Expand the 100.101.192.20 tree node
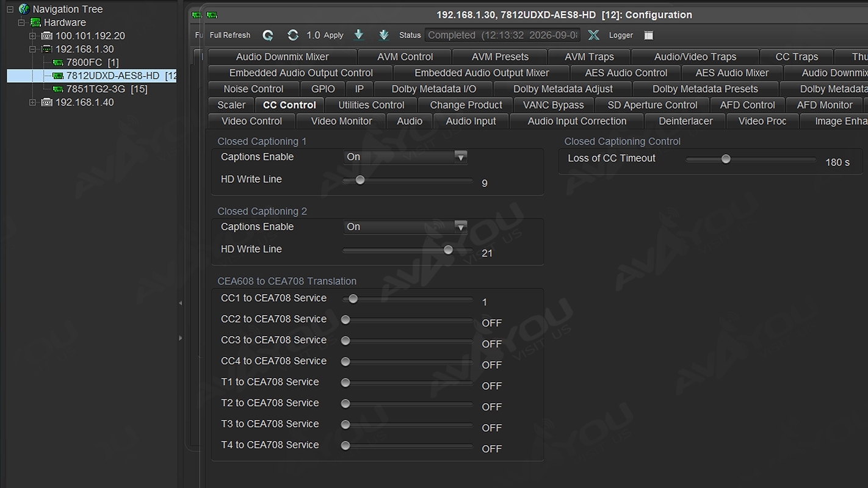868x488 pixels. click(33, 36)
